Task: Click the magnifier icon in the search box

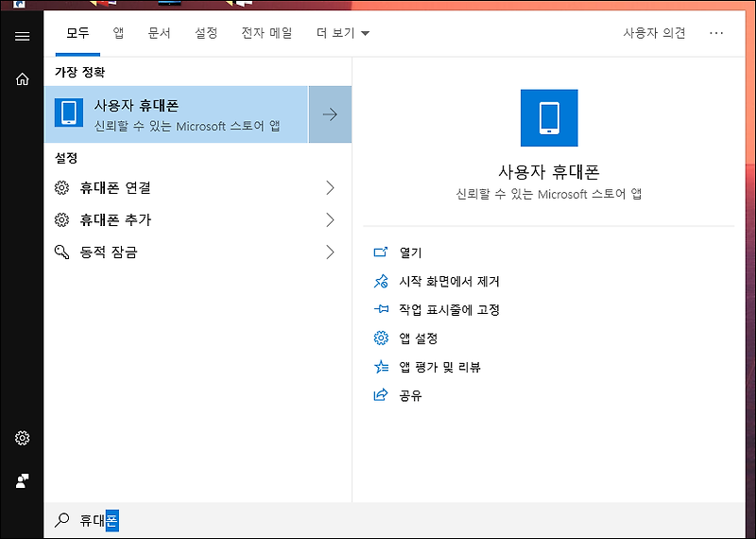Action: click(61, 520)
